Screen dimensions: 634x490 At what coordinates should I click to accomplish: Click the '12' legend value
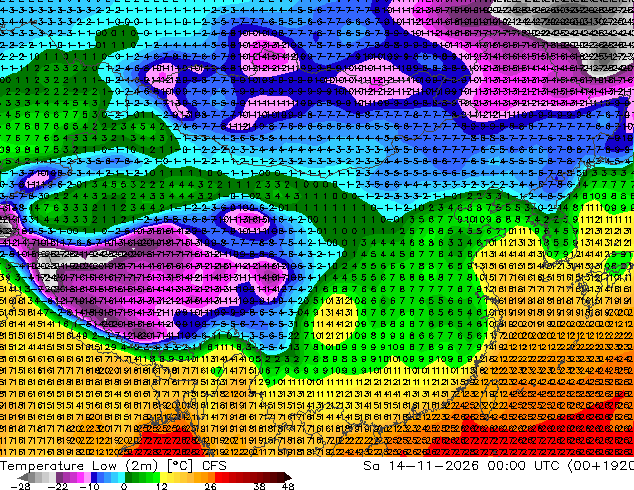click(162, 486)
